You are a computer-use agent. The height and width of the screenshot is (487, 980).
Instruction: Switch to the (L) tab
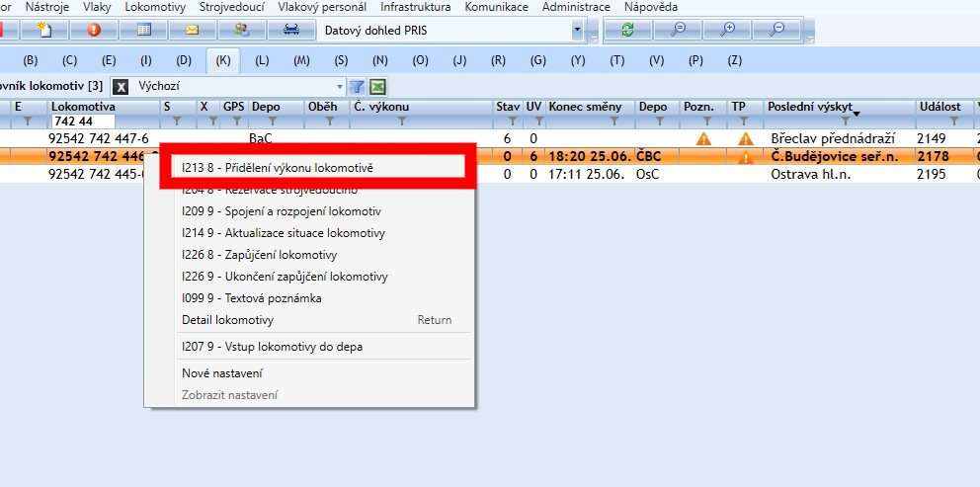click(262, 60)
